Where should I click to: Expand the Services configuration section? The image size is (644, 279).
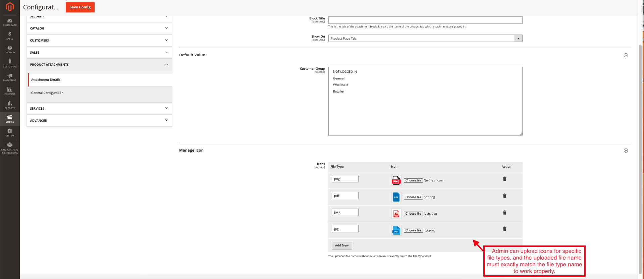click(x=99, y=109)
